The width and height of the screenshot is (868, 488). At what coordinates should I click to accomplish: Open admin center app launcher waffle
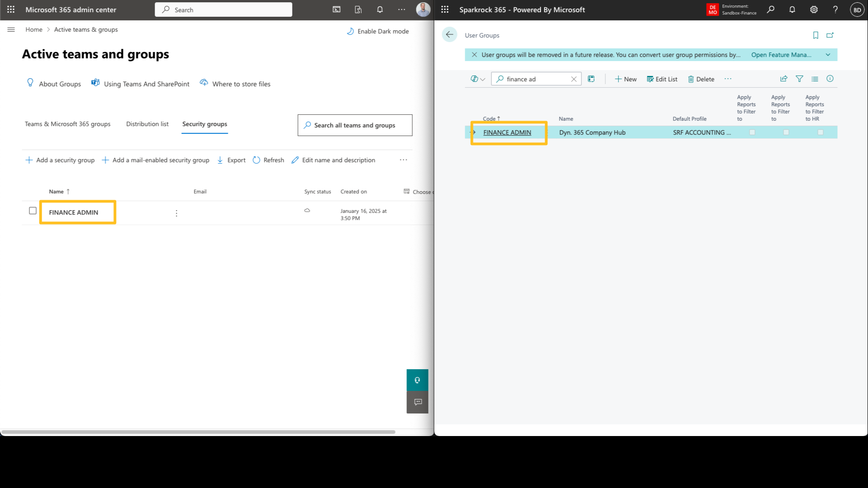point(11,9)
